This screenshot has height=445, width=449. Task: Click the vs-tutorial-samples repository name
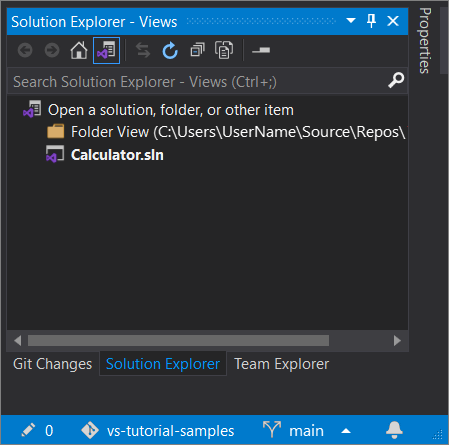[170, 431]
